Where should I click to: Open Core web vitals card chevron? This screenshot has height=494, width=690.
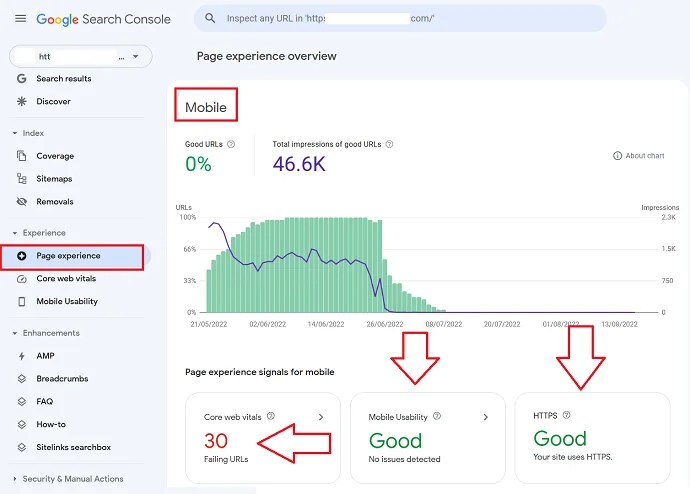[x=321, y=417]
